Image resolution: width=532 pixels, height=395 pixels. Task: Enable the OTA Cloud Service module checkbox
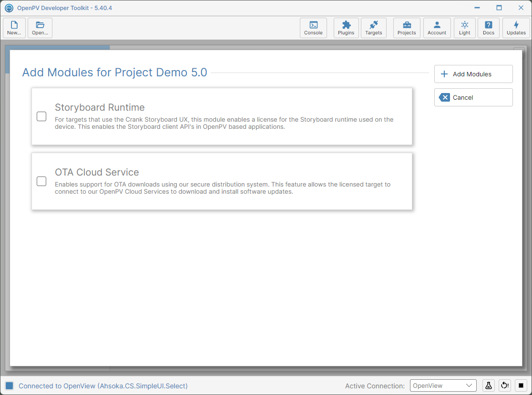[41, 181]
